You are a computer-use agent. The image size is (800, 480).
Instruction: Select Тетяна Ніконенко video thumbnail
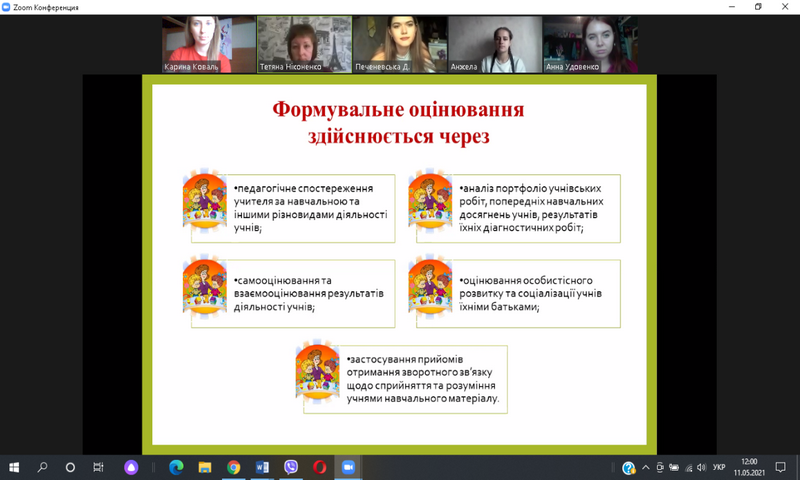click(305, 44)
